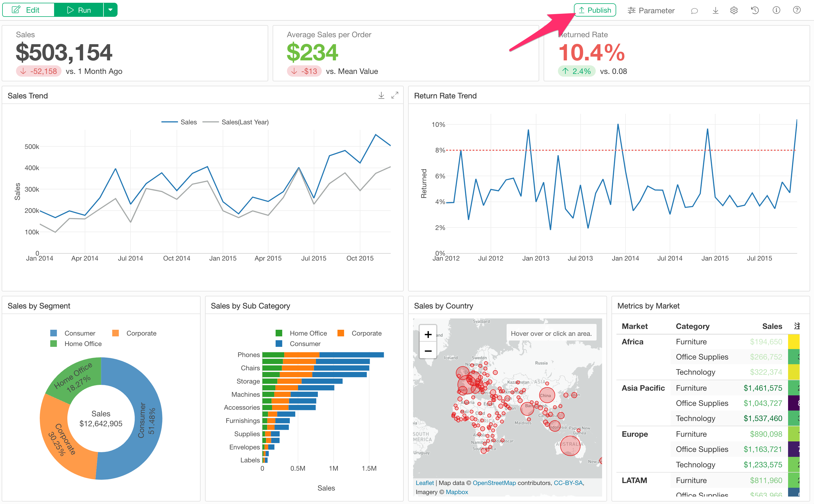Toggle Home Office legend in Sales by Segment
The image size is (814, 504).
pyautogui.click(x=83, y=344)
